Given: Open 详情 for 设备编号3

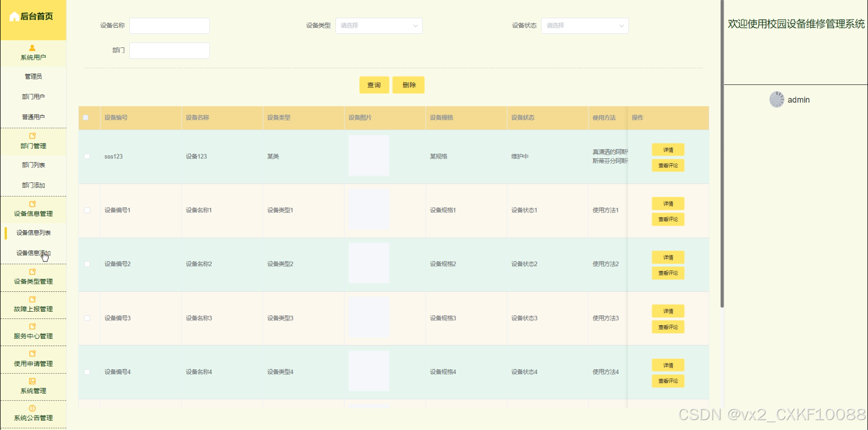Looking at the screenshot, I should pyautogui.click(x=668, y=311).
